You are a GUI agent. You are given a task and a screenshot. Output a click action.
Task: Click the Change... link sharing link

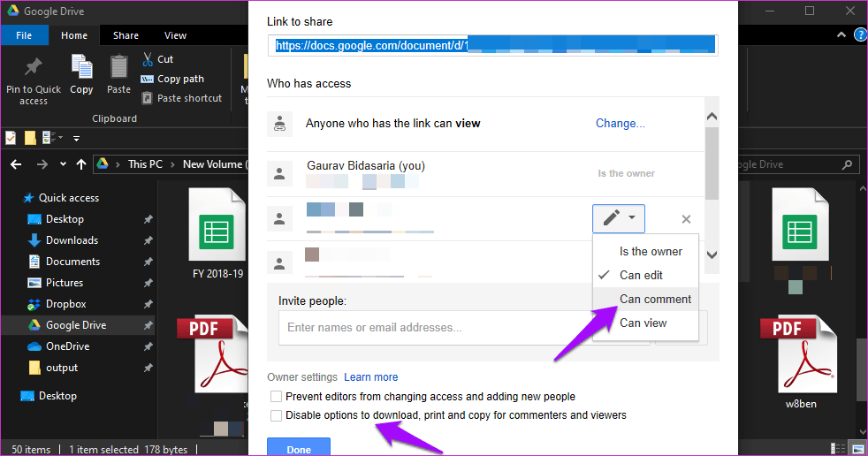coord(620,124)
